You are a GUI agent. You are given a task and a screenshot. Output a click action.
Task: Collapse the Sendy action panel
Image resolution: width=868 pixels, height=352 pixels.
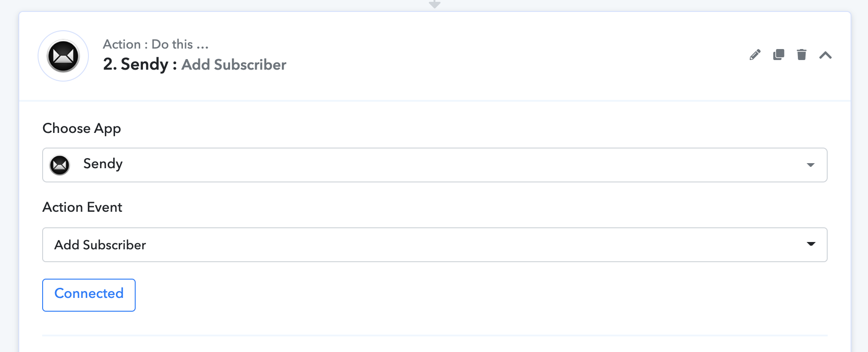pyautogui.click(x=825, y=55)
